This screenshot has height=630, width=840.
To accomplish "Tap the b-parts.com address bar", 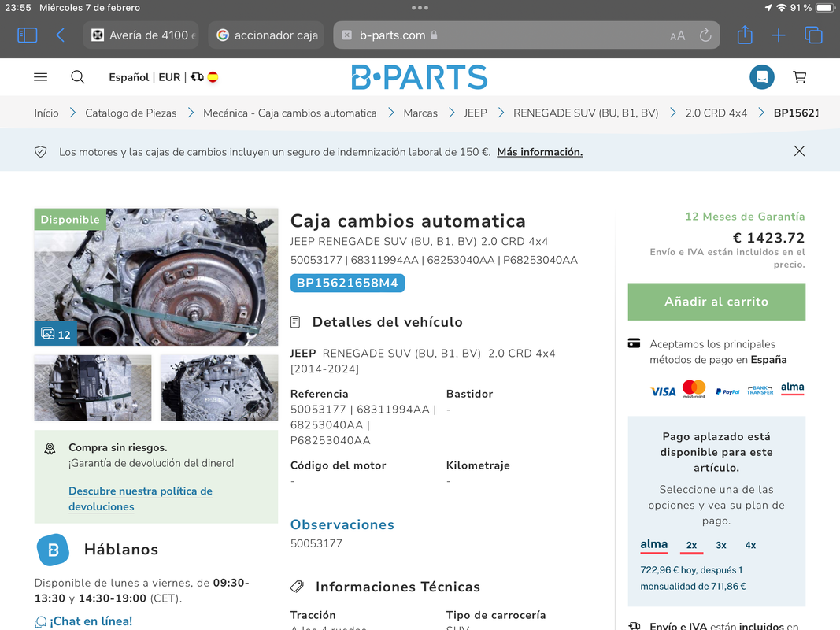I will click(x=526, y=35).
